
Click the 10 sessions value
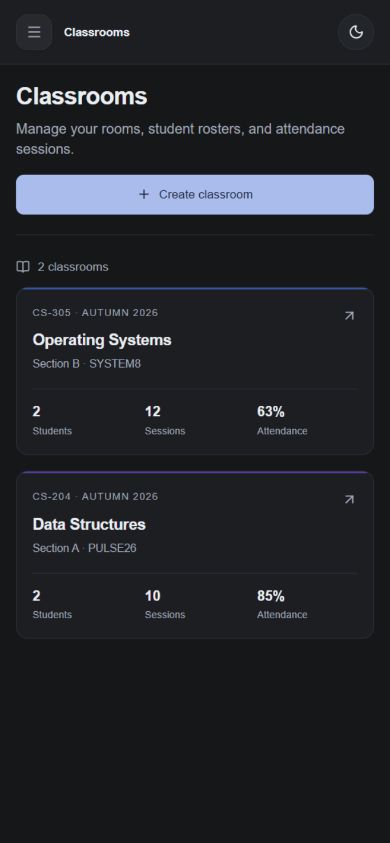tap(153, 596)
